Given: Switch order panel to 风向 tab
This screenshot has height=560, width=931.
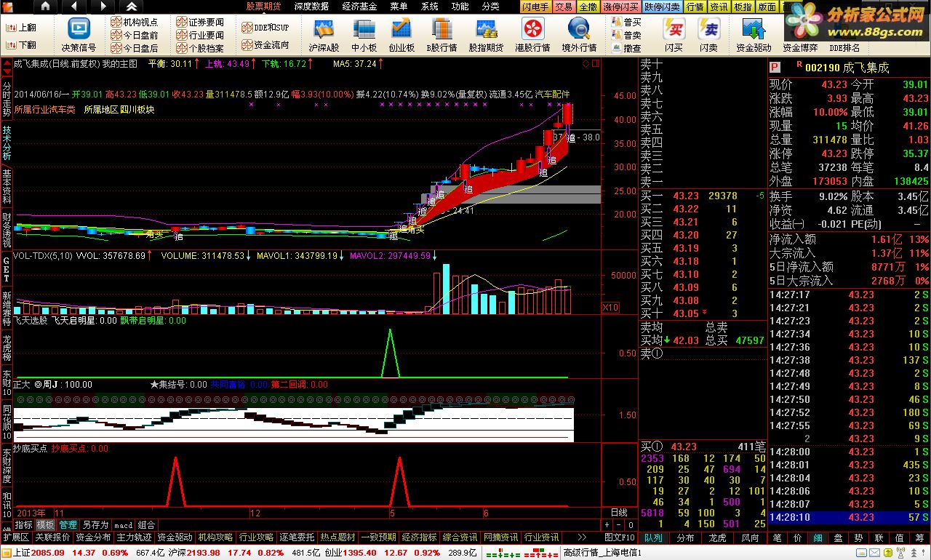Looking at the screenshot, I should 750,538.
